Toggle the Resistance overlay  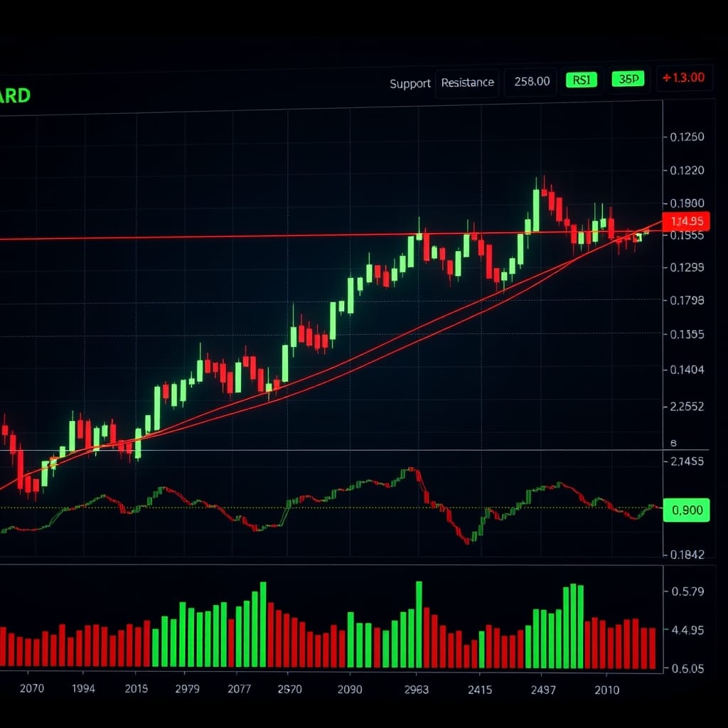[x=468, y=82]
